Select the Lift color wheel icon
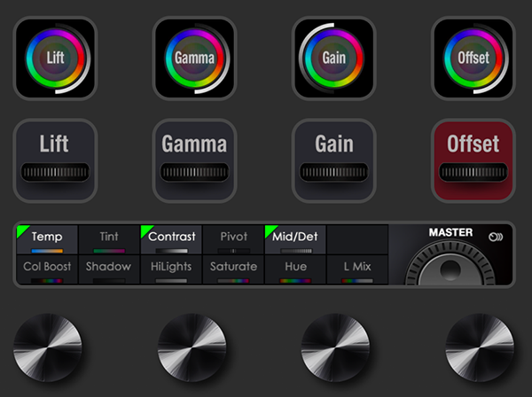The image size is (532, 397). click(55, 58)
